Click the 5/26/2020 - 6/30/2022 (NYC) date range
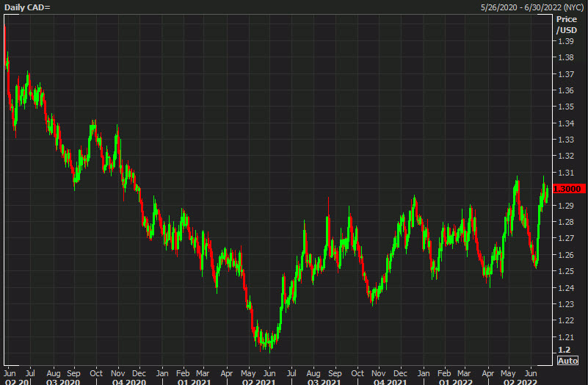This screenshot has height=385, width=588. pos(531,7)
